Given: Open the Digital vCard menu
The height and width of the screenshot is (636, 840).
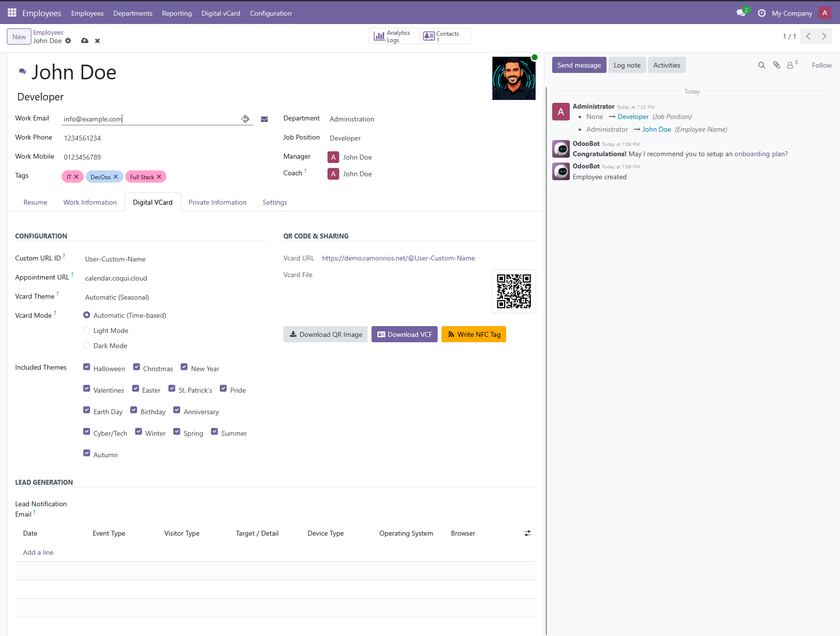Looking at the screenshot, I should (x=221, y=13).
